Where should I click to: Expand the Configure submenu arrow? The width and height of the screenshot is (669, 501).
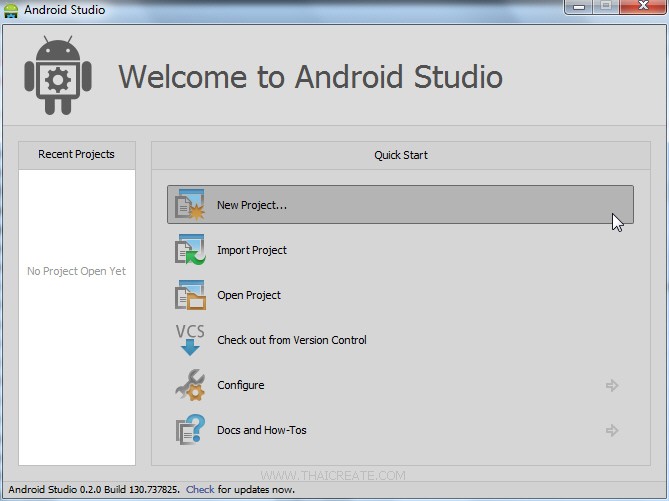point(612,385)
